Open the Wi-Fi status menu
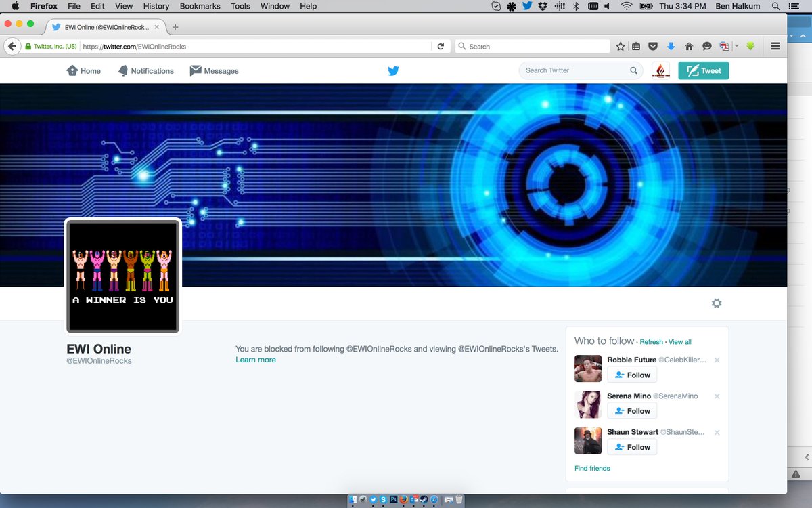 pos(627,6)
